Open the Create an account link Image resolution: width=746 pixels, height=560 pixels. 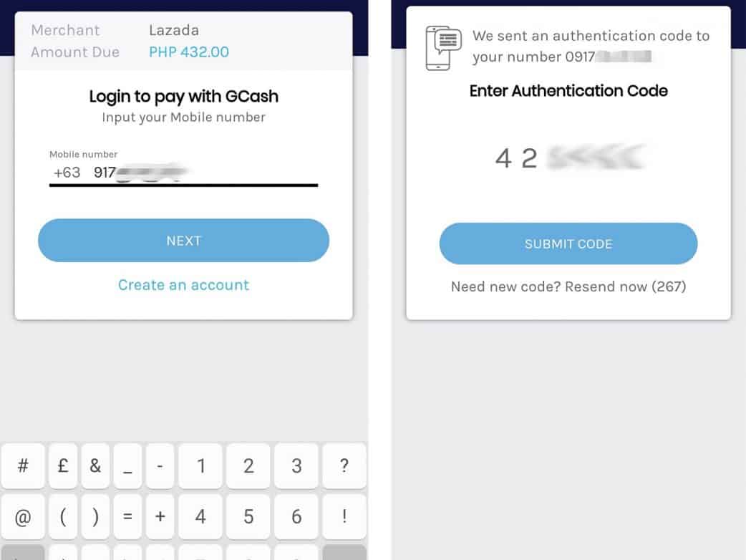pos(183,285)
